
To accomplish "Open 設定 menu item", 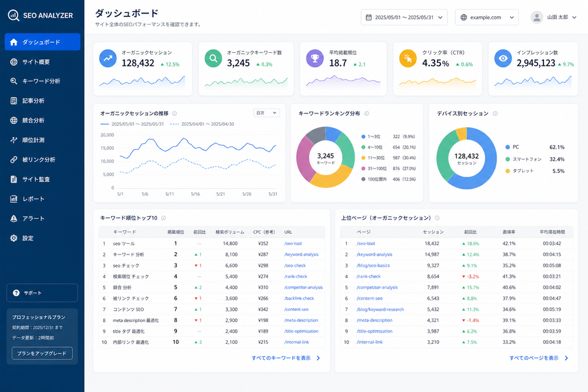I will click(x=42, y=238).
